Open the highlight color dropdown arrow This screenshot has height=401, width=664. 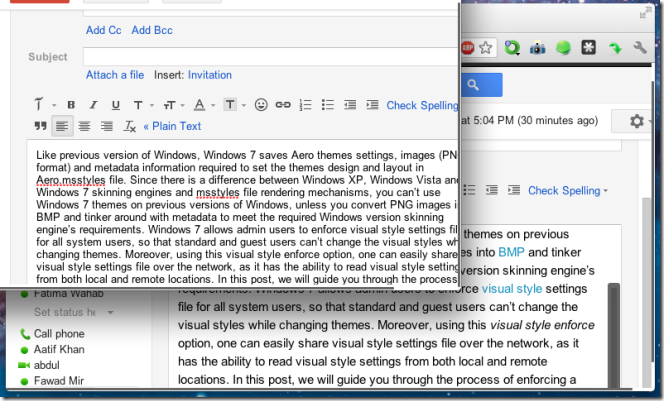point(243,105)
